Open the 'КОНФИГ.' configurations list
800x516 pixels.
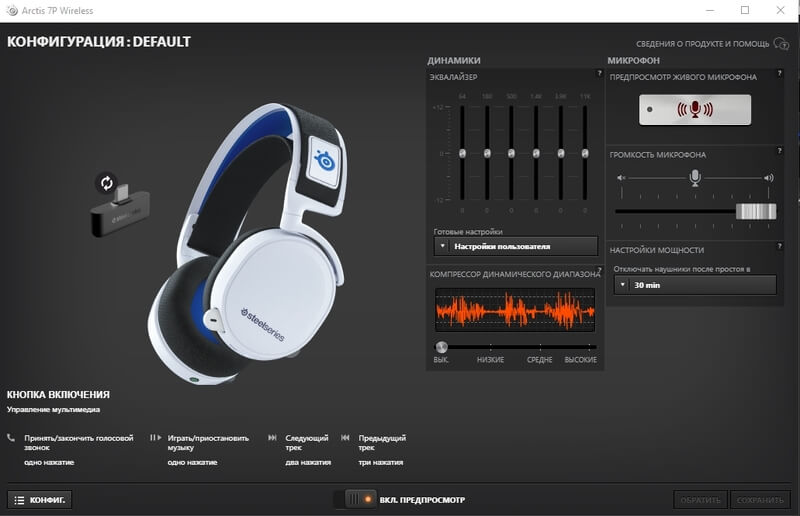(x=40, y=499)
